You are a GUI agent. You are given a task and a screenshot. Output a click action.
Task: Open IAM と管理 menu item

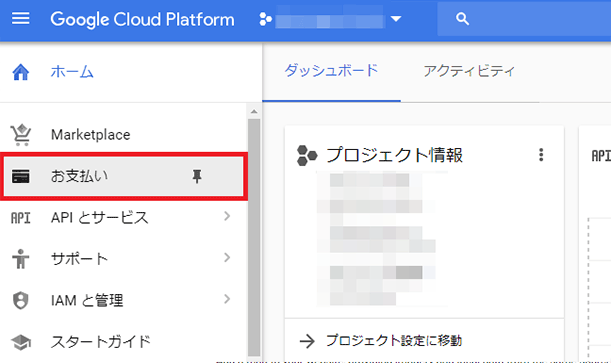(87, 300)
